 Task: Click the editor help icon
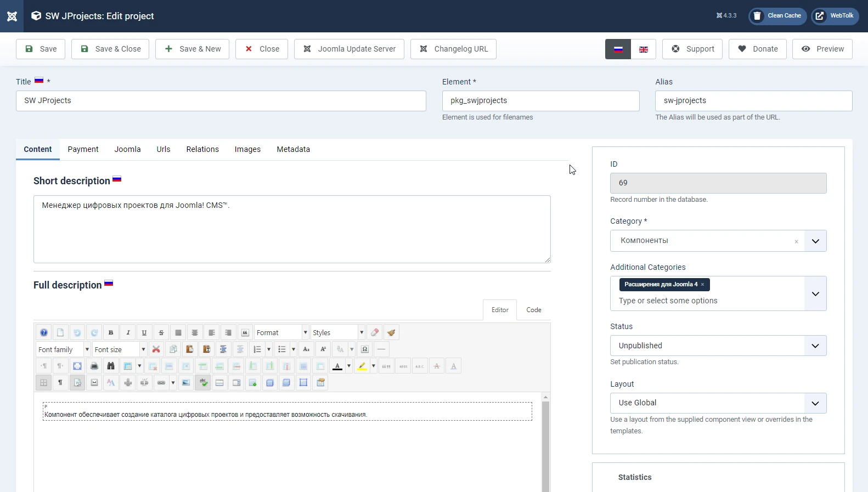point(44,332)
